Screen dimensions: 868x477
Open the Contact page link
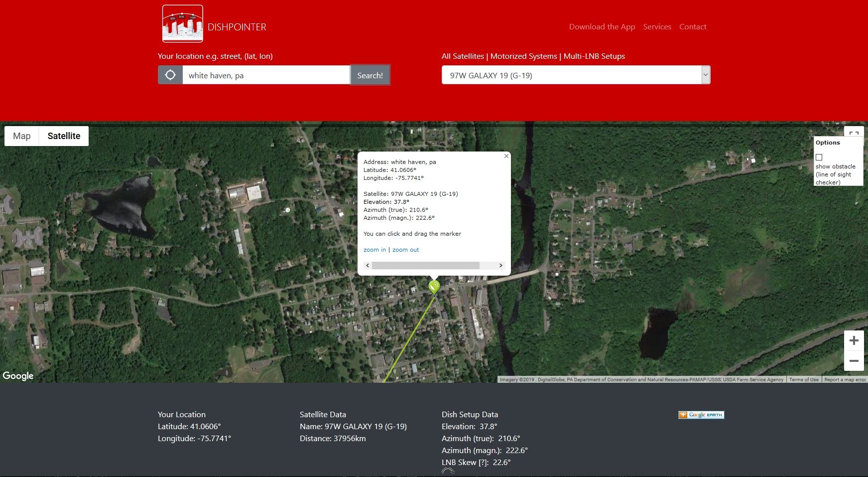(693, 27)
